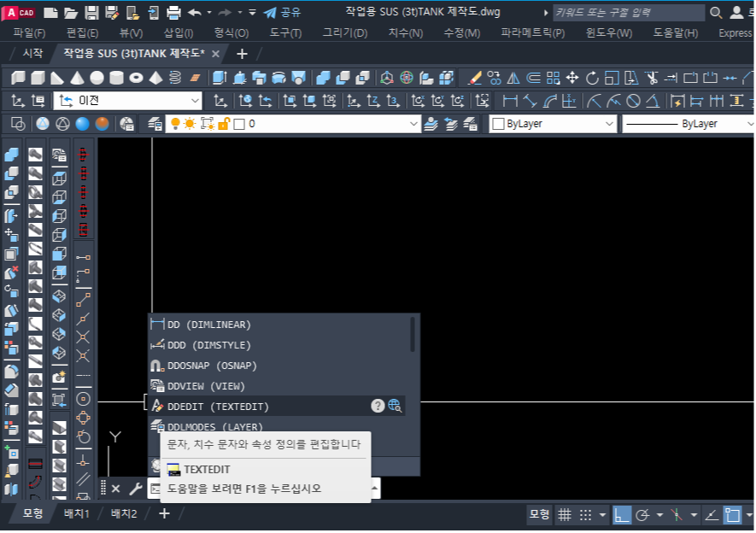This screenshot has height=533, width=756.
Task: Toggle polar tracking in status bar
Action: click(642, 515)
